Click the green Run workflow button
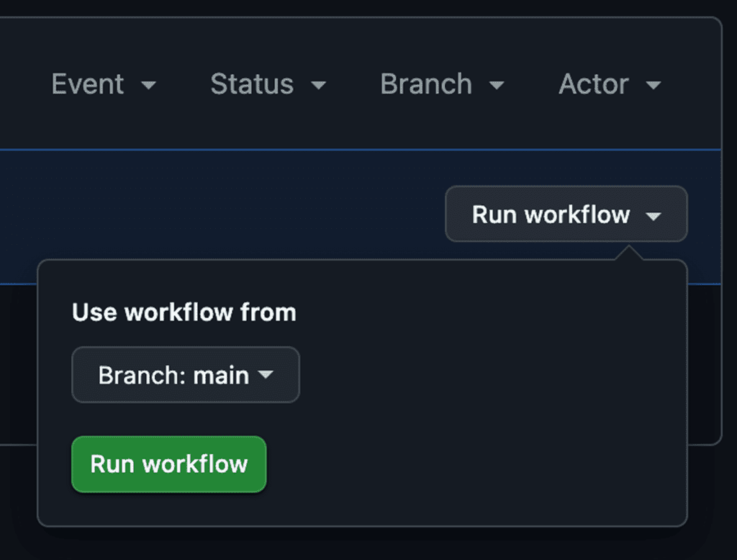The image size is (737, 560). tap(168, 464)
